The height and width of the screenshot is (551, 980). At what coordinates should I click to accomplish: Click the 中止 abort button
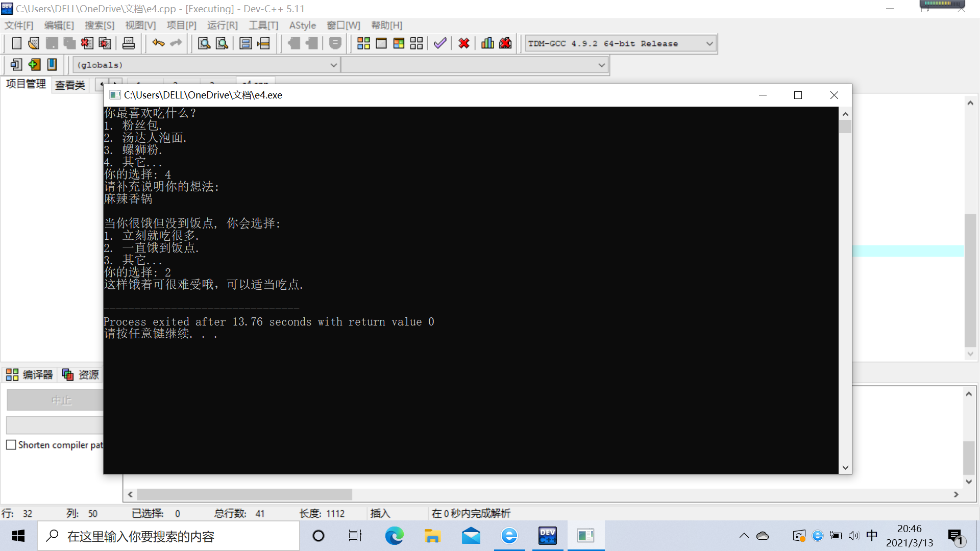pos(55,400)
